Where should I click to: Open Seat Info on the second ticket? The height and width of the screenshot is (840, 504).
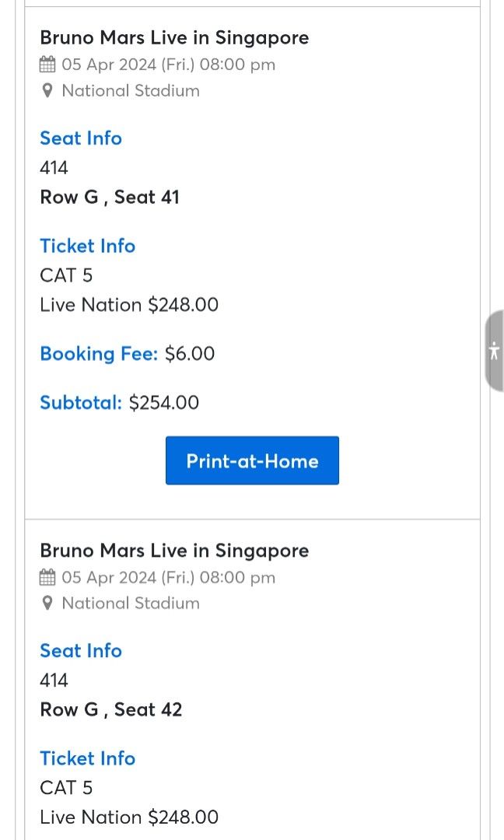(81, 651)
